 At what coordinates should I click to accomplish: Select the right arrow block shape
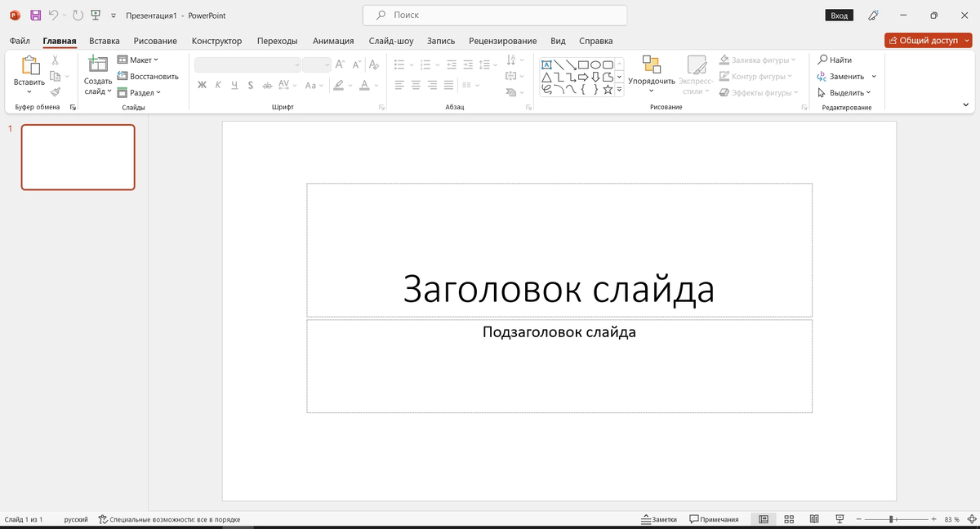click(583, 78)
